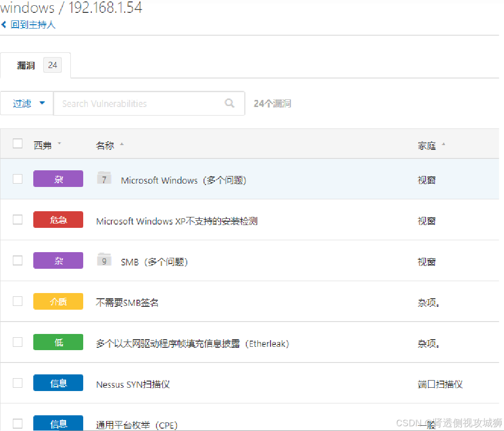Viewport: 504px width, 431px height.
Task: Click the Search Vulnerabilities input field
Action: click(149, 103)
